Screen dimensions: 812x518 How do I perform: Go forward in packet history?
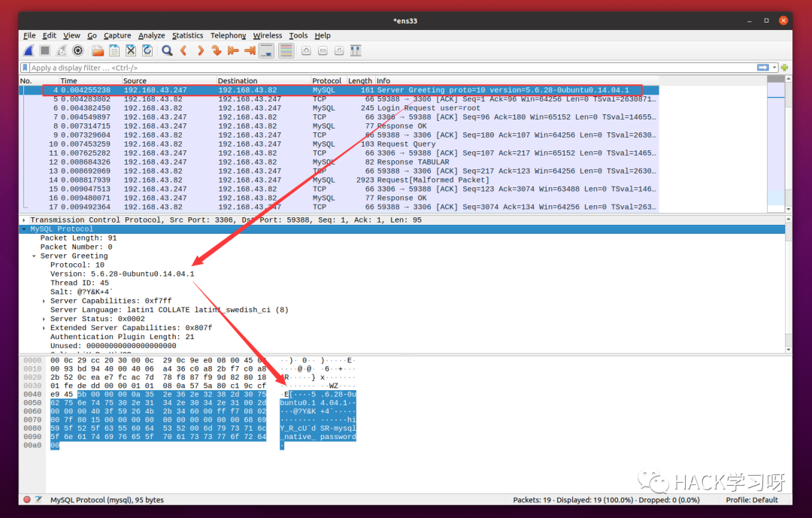tap(201, 51)
